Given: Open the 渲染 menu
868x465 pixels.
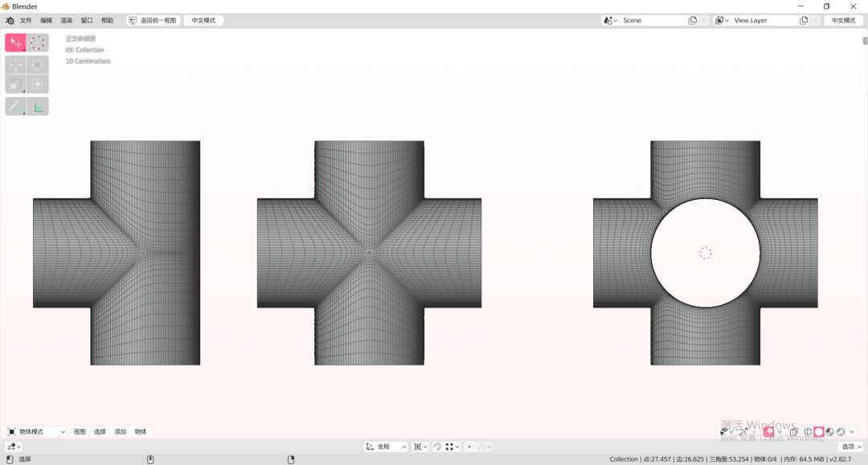Looking at the screenshot, I should coord(67,20).
